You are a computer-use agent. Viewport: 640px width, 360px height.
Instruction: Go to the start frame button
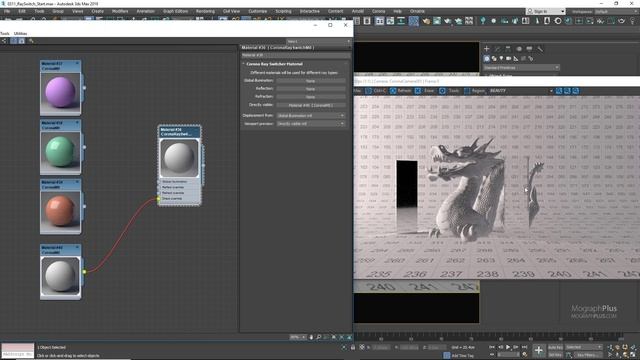492,347
